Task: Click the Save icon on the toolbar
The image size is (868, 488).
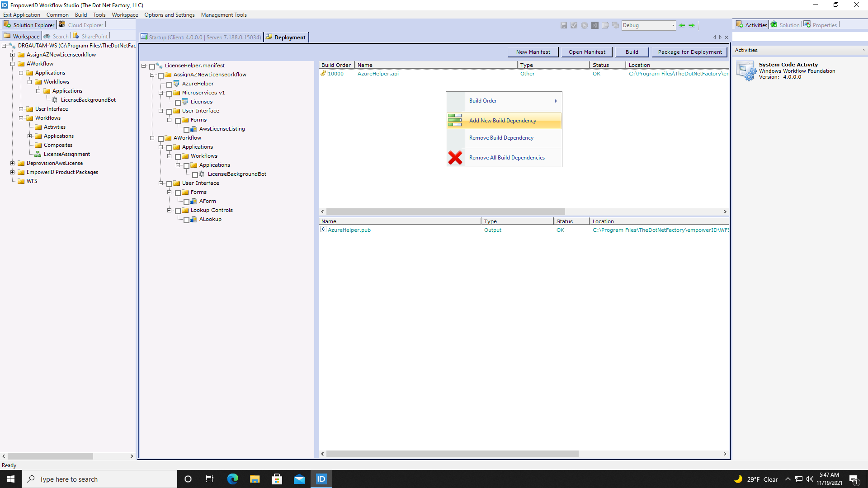Action: (x=564, y=25)
